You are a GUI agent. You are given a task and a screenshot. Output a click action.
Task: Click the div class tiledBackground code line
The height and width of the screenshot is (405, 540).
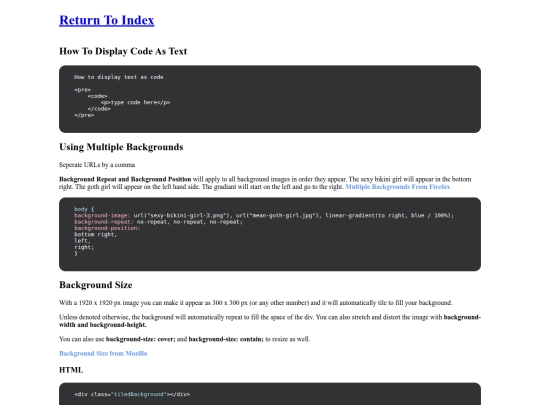coord(132,394)
